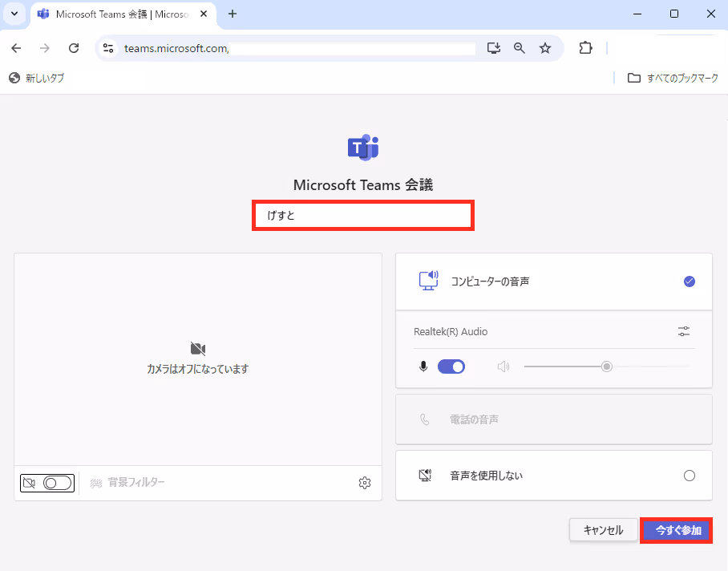Click the Realtek(R) Audio label
This screenshot has height=571, width=728.
pos(451,331)
